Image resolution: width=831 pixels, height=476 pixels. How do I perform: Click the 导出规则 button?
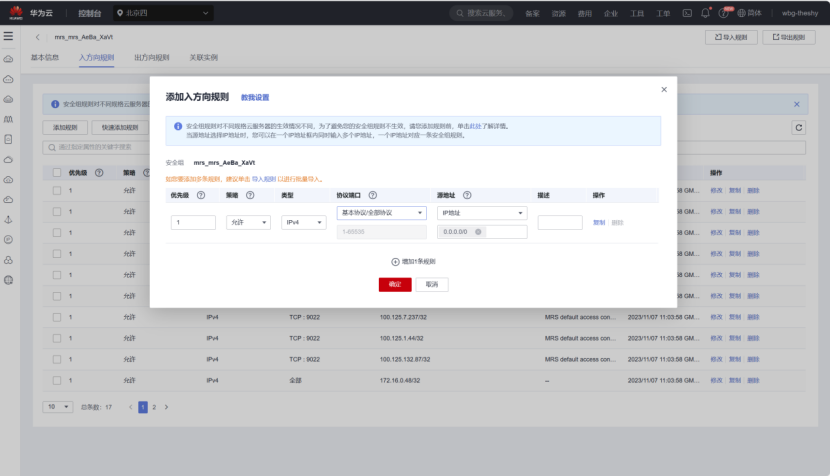point(789,37)
